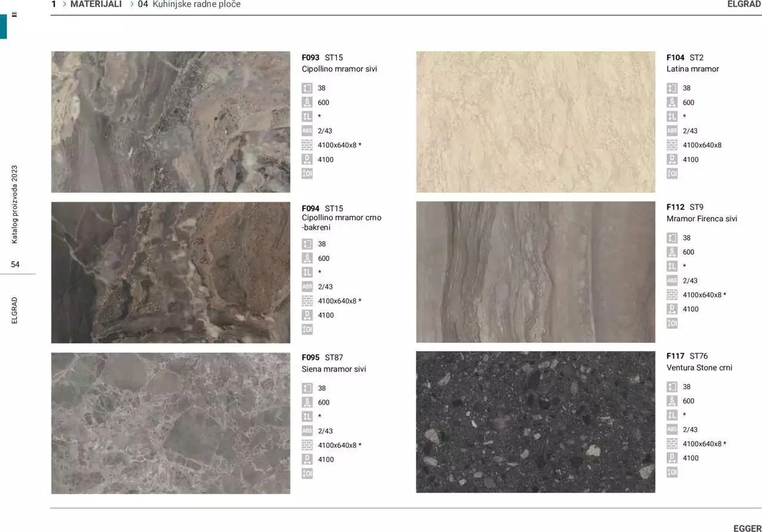Click the D icon for F117 Ventura Stone
The height and width of the screenshot is (532, 762).
[x=672, y=458]
